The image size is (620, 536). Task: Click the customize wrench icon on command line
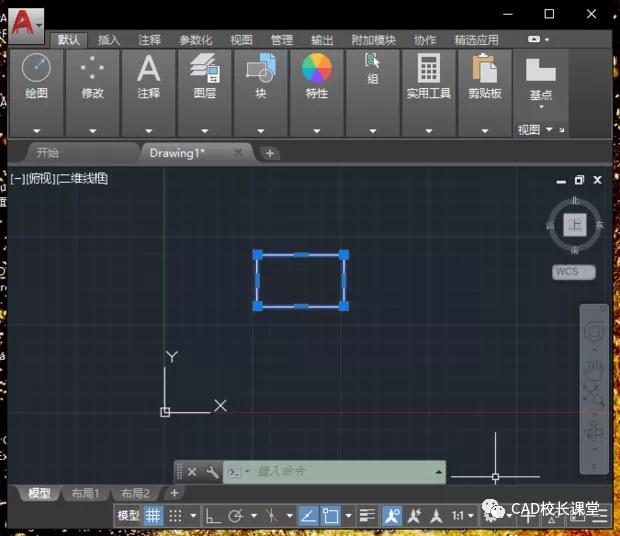(211, 472)
